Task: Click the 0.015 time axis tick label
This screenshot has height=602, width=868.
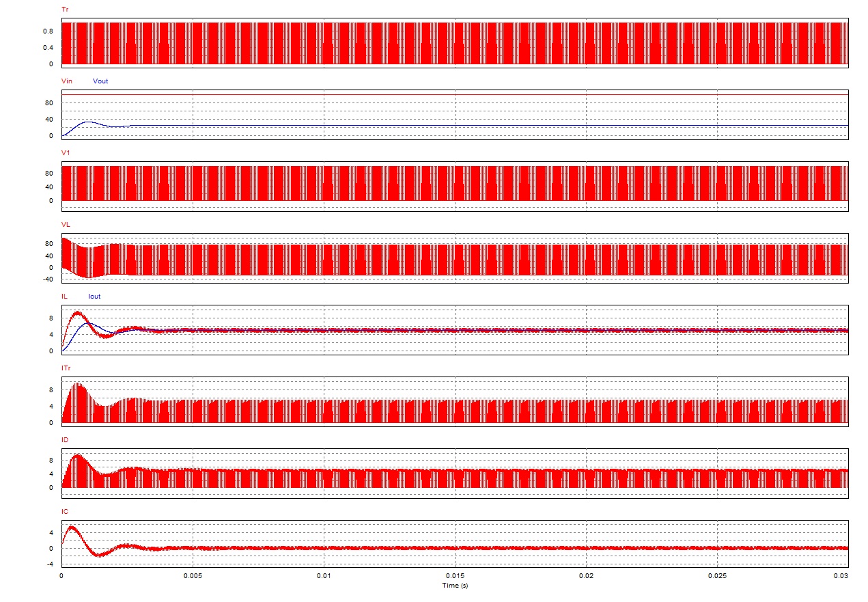Action: click(456, 577)
